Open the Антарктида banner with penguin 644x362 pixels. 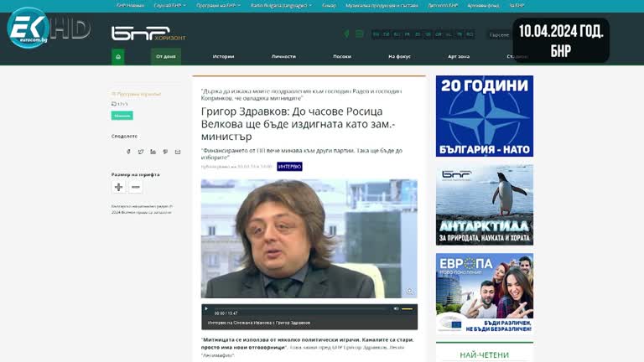tap(485, 205)
